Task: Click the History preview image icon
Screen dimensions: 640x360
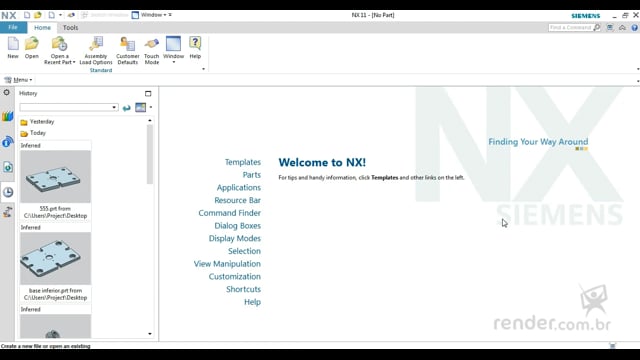Action: 140,107
